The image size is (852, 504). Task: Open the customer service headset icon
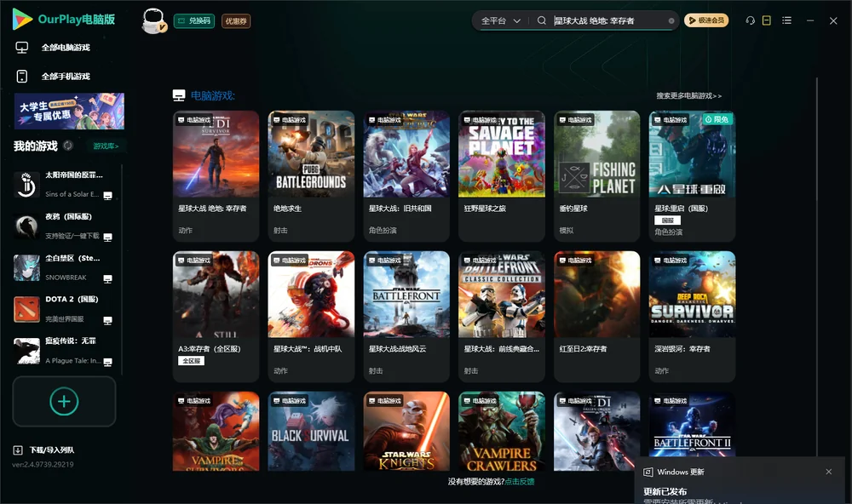click(750, 20)
